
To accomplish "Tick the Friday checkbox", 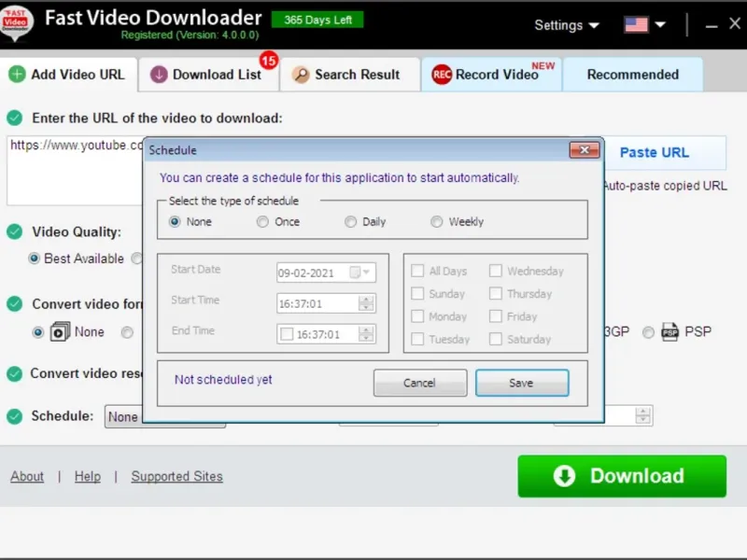I will [x=496, y=316].
